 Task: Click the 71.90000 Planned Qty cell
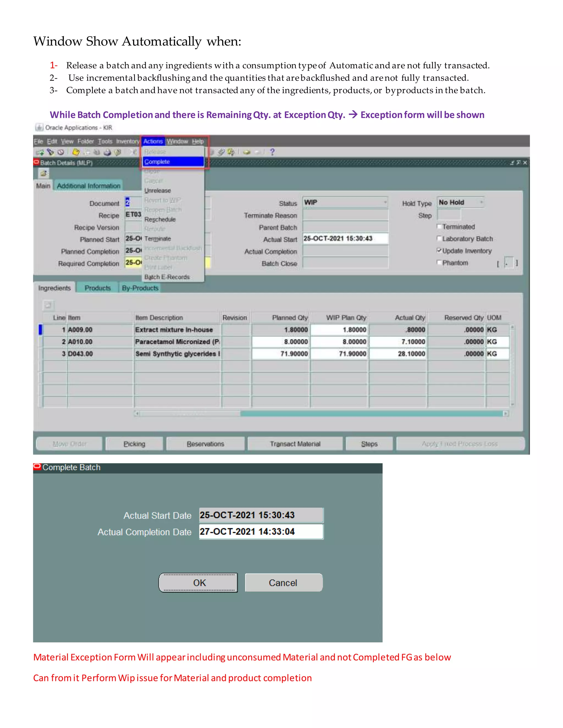pyautogui.click(x=281, y=354)
